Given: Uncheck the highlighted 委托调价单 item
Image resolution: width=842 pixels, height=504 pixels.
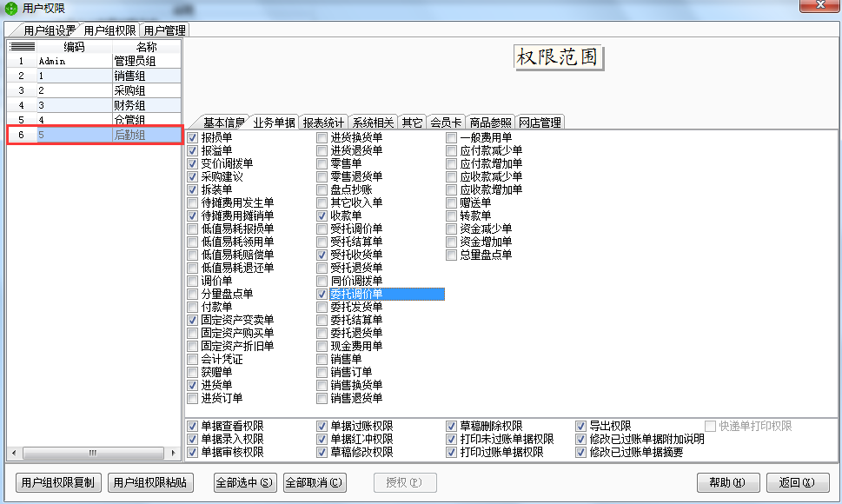Looking at the screenshot, I should pos(322,293).
